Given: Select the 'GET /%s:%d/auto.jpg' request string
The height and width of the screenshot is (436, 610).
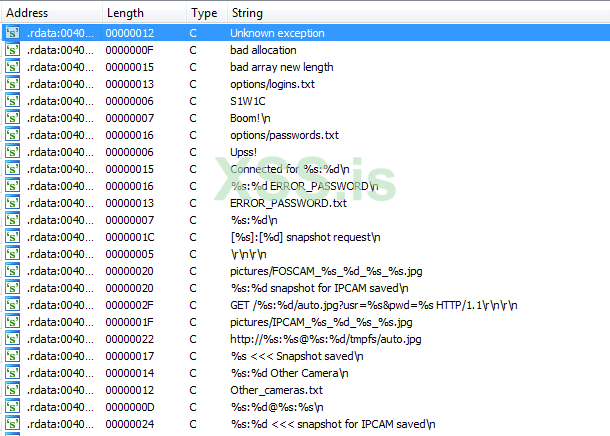Looking at the screenshot, I should pos(373,305).
